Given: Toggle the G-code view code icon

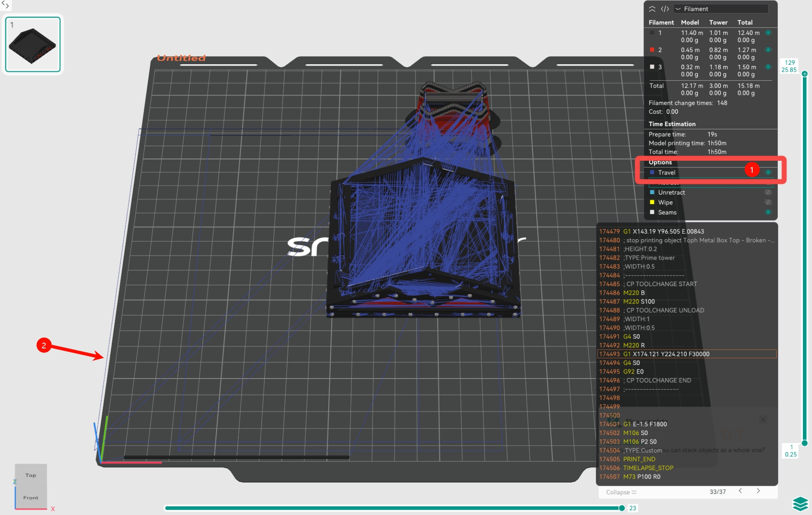Looking at the screenshot, I should pyautogui.click(x=665, y=9).
